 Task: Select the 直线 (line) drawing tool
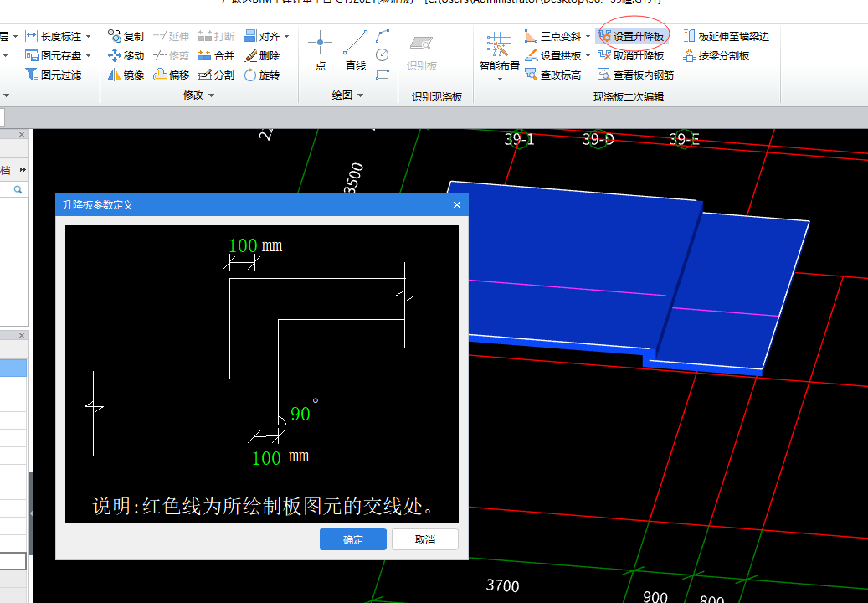pyautogui.click(x=356, y=51)
